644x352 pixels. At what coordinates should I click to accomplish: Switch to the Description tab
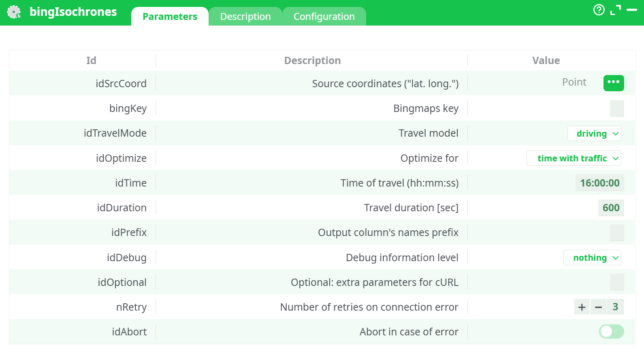[245, 16]
